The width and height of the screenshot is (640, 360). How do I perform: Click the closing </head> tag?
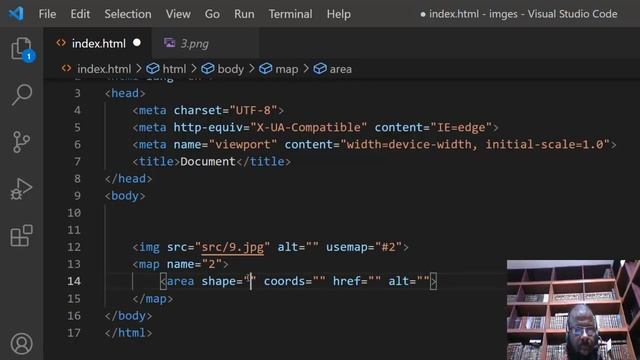[x=128, y=179]
